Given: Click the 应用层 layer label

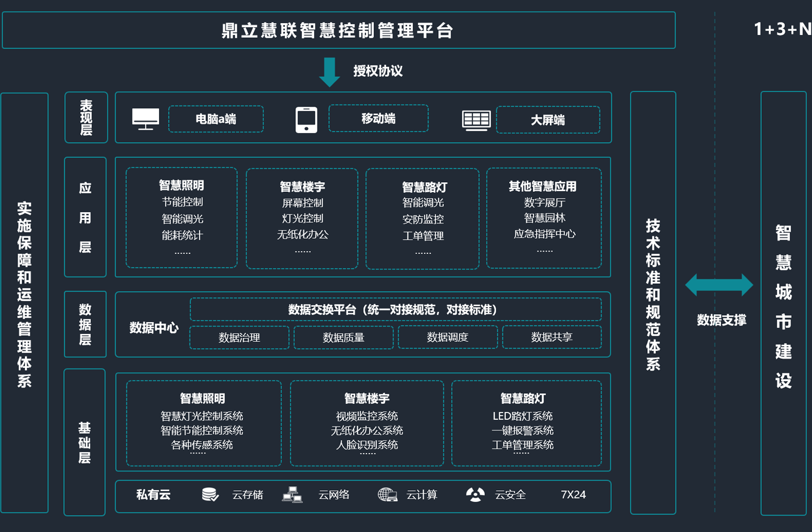Looking at the screenshot, I should [85, 217].
